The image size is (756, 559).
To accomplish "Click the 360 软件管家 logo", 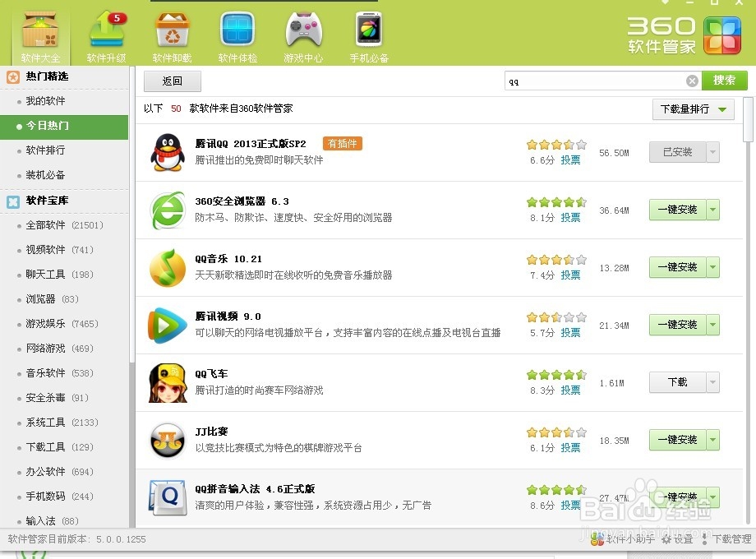I will coord(685,35).
